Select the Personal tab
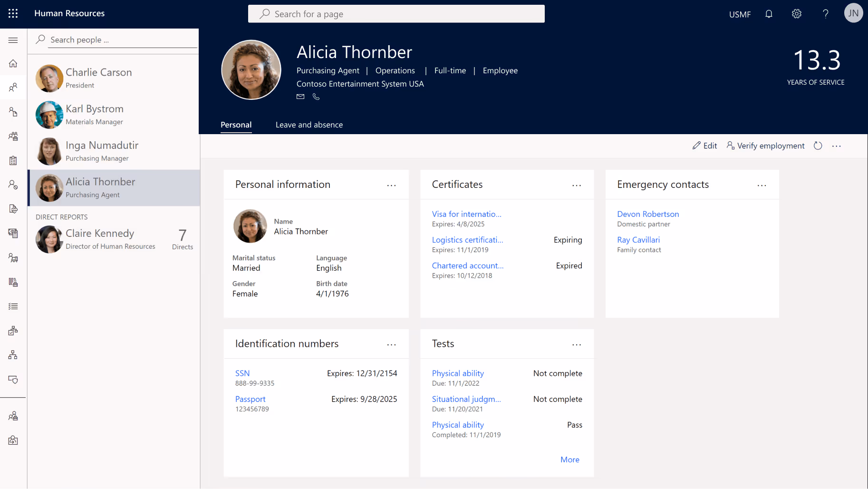This screenshot has width=868, height=489. 236,125
